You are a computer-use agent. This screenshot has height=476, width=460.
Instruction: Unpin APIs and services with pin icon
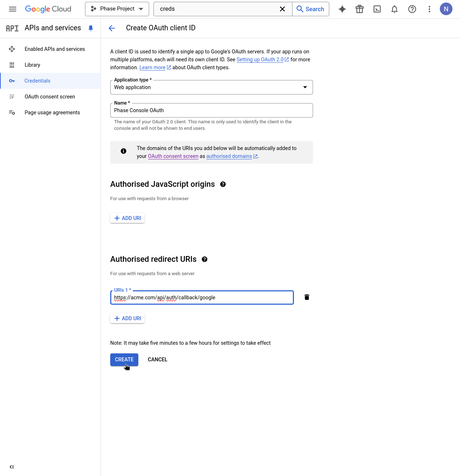pos(91,28)
